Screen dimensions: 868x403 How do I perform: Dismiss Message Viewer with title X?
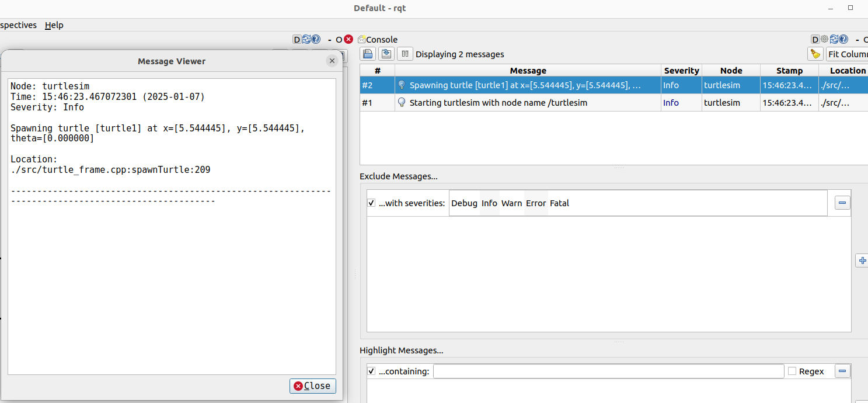coord(332,61)
